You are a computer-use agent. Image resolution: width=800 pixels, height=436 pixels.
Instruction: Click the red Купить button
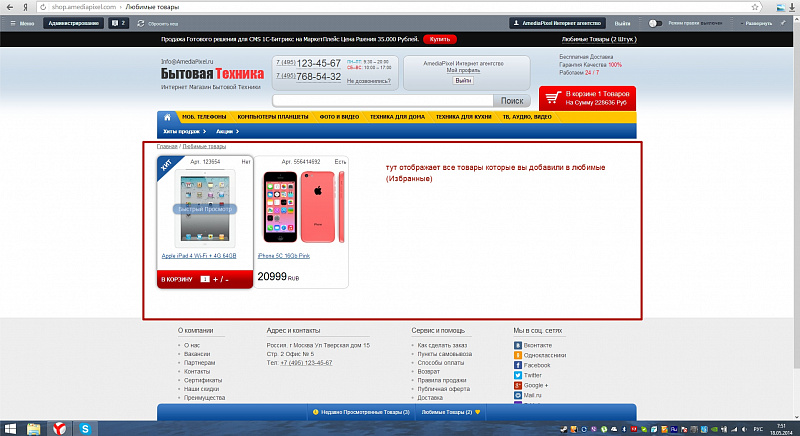tap(440, 39)
